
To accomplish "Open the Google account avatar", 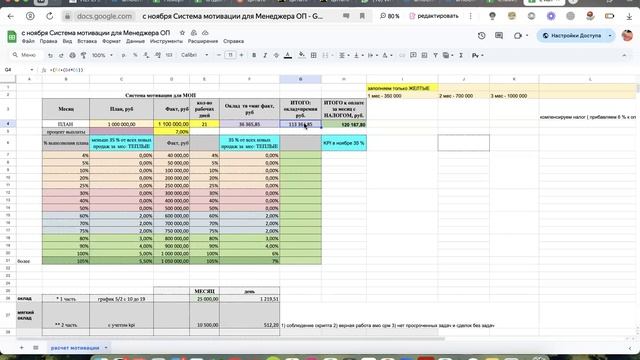I will [627, 36].
